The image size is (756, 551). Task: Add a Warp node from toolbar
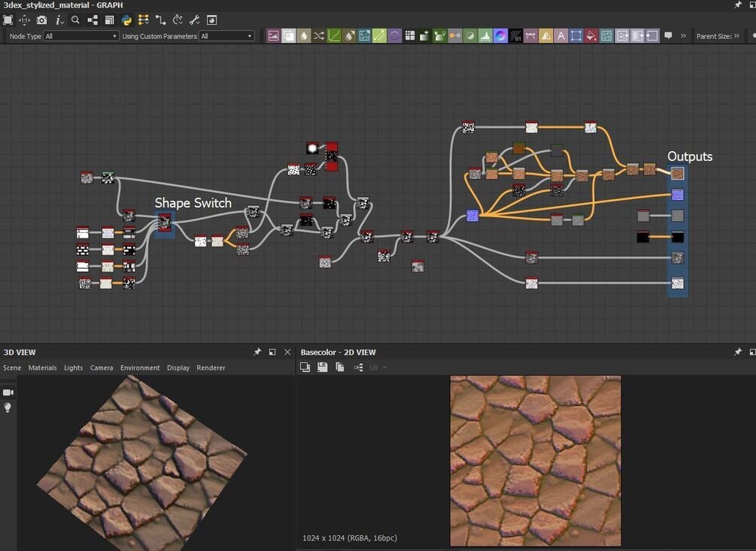pyautogui.click(x=606, y=36)
